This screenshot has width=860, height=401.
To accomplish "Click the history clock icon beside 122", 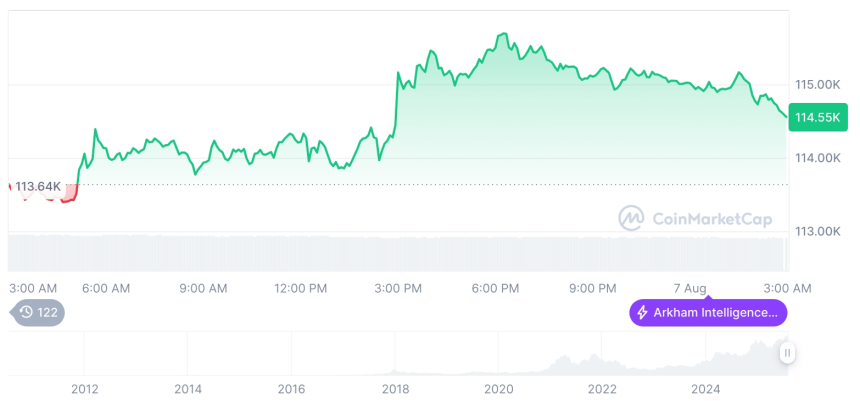I will click(x=26, y=313).
